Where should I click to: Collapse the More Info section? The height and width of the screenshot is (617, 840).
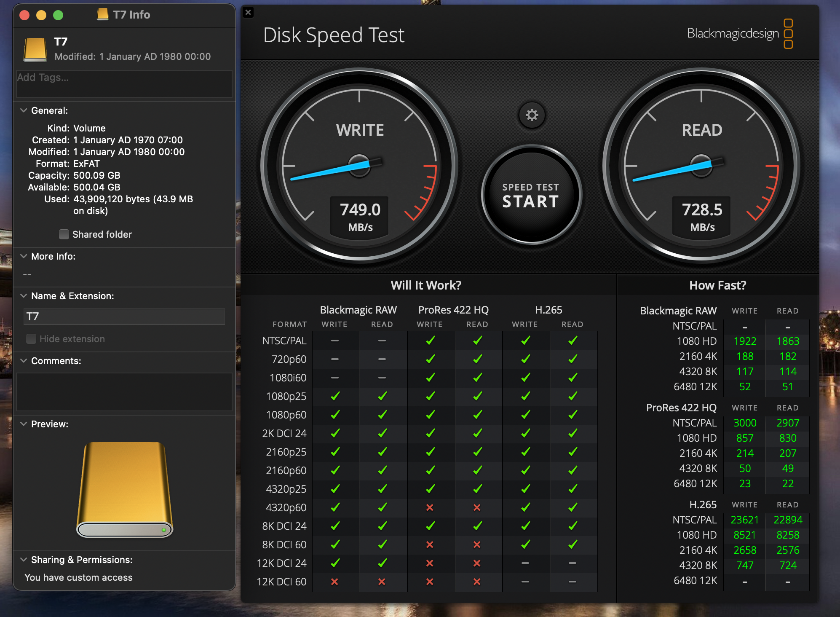[x=24, y=256]
